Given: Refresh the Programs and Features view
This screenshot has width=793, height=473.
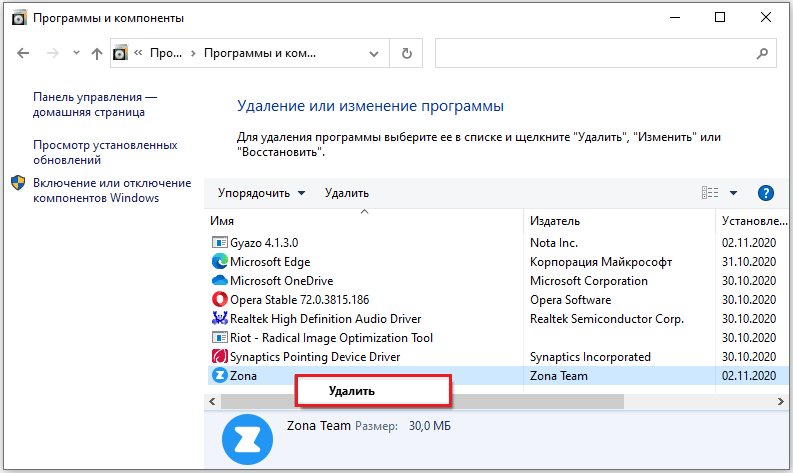Looking at the screenshot, I should pos(407,53).
